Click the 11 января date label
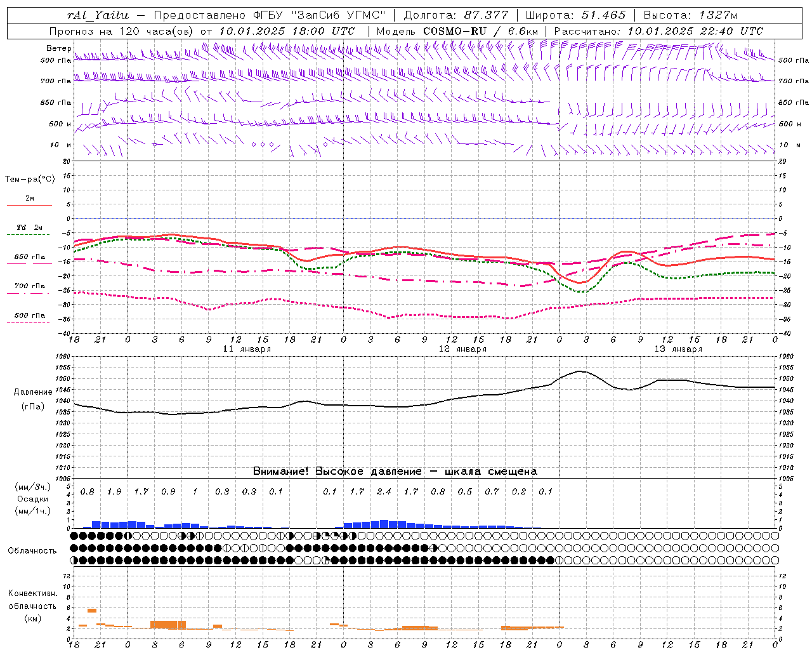The height and width of the screenshot is (650, 812). click(247, 349)
